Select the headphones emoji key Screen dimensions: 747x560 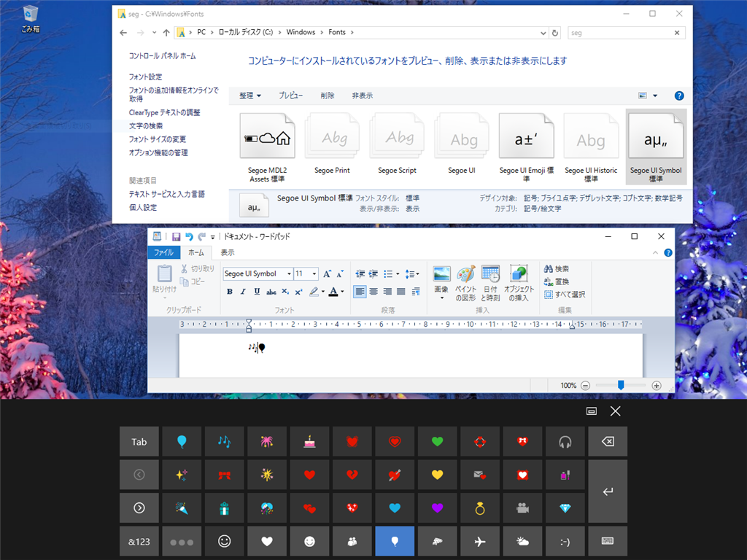pos(565,441)
